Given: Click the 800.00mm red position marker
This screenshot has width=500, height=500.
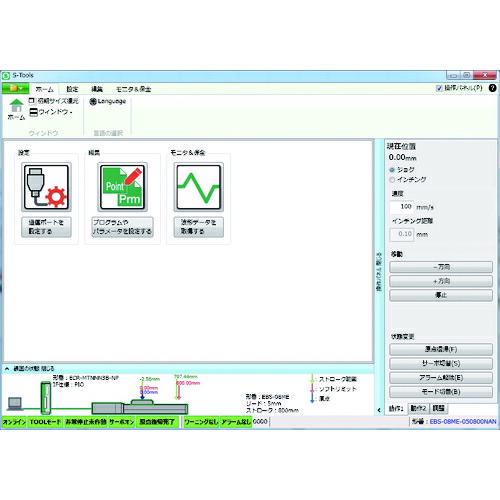Looking at the screenshot, I should pyautogui.click(x=188, y=383).
